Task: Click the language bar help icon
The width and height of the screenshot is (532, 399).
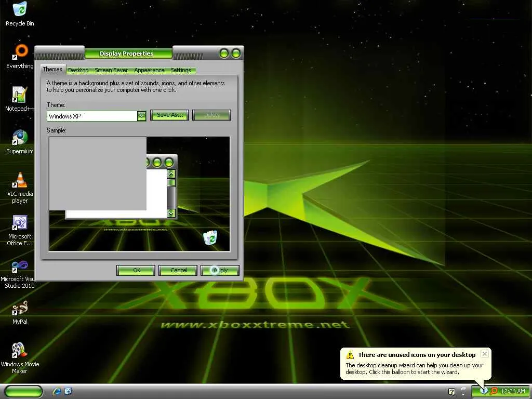Action: pyautogui.click(x=451, y=392)
